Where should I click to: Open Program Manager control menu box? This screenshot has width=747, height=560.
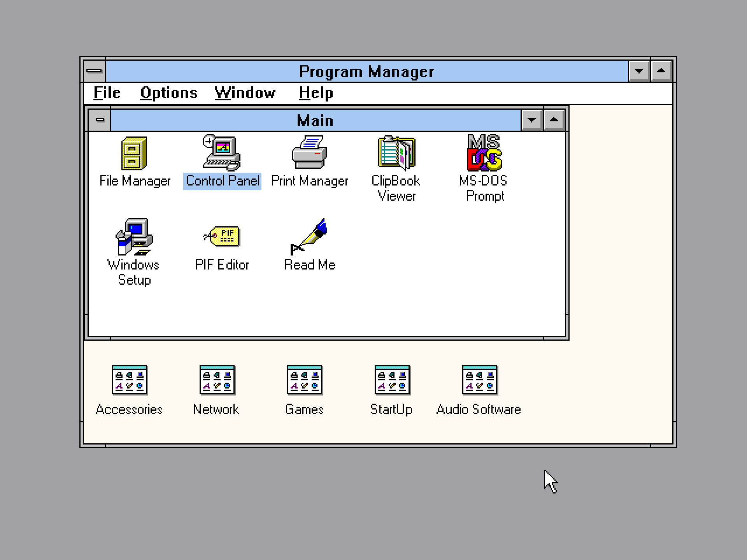94,71
